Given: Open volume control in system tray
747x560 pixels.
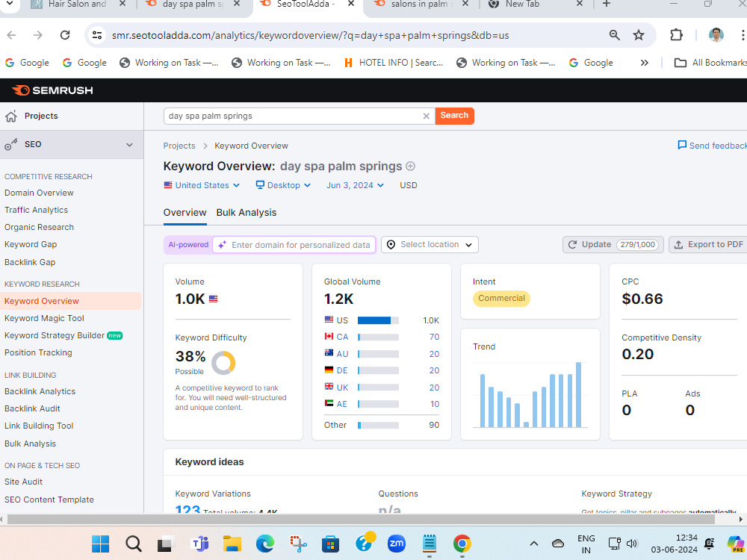Looking at the screenshot, I should (x=632, y=544).
